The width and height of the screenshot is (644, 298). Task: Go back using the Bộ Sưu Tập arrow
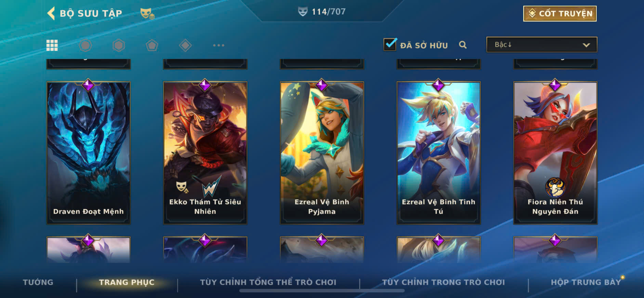point(51,13)
